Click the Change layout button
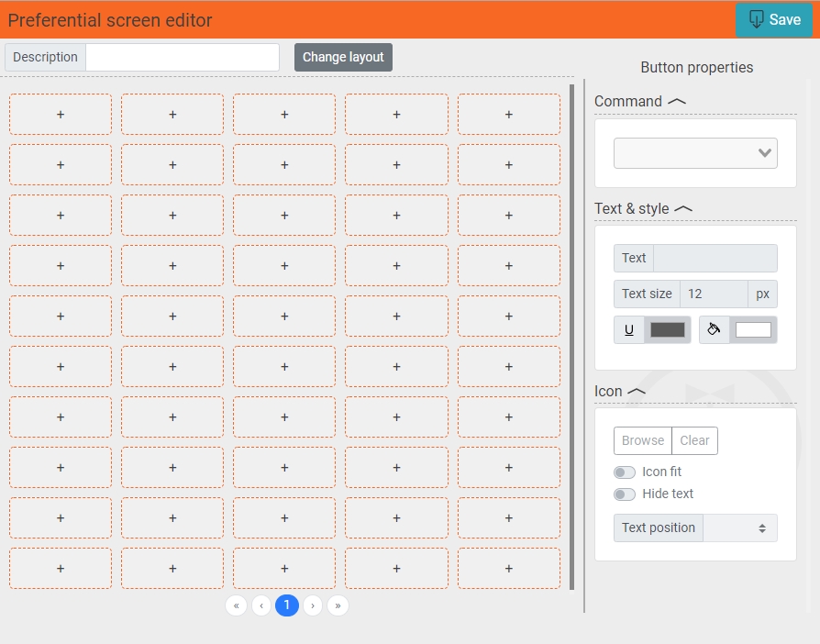This screenshot has height=644, width=820. pos(343,57)
